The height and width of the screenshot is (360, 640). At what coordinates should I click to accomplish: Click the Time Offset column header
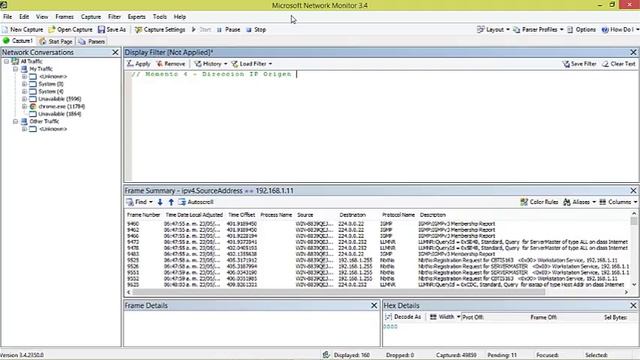[x=241, y=215]
